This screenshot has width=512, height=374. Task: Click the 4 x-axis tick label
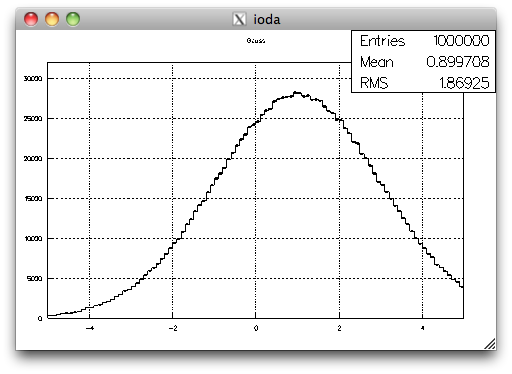coord(422,328)
